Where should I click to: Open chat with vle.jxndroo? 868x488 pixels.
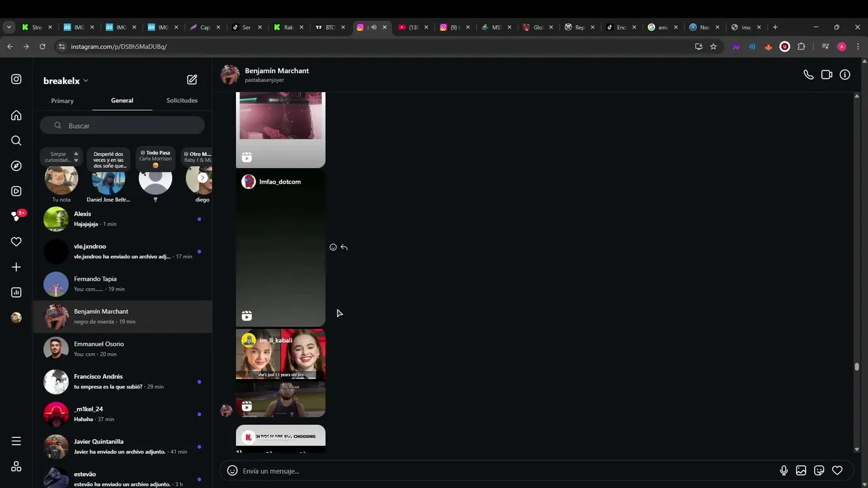122,251
